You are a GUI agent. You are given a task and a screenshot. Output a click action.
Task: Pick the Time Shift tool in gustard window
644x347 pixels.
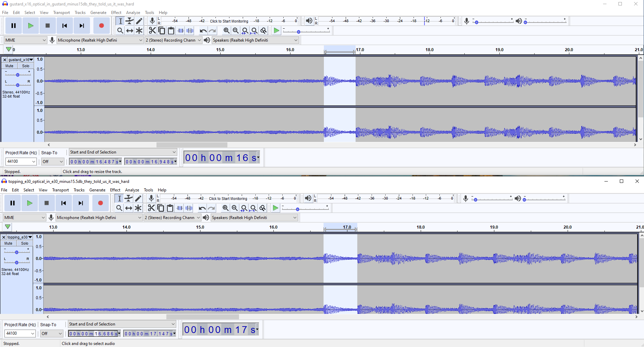pos(130,31)
